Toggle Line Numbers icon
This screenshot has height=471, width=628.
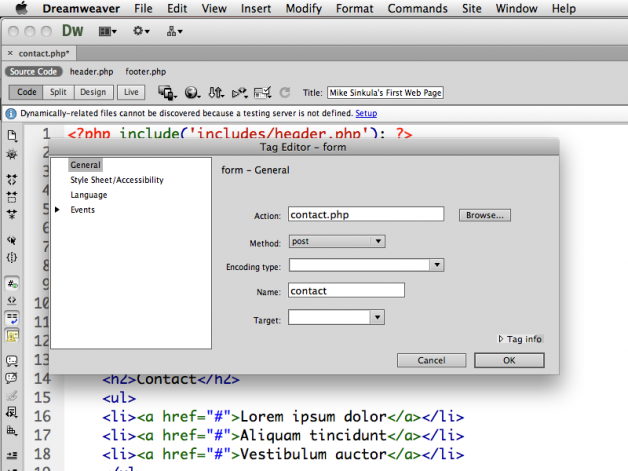click(12, 284)
